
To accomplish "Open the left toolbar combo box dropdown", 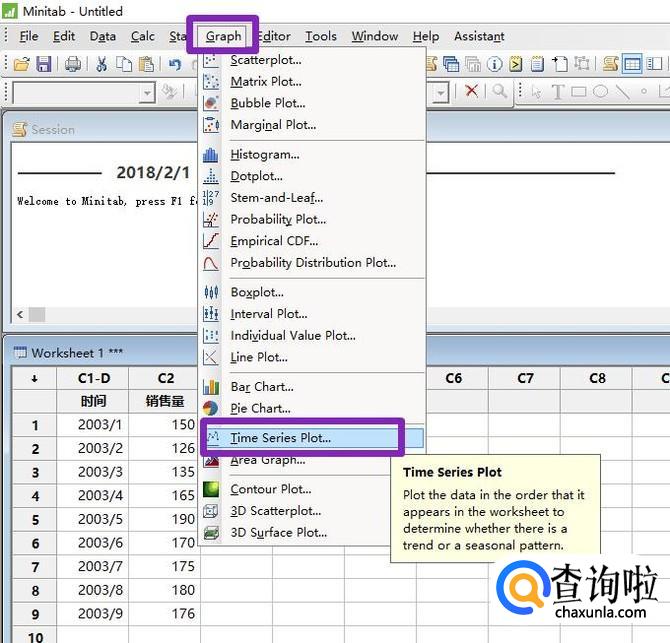I will [147, 93].
